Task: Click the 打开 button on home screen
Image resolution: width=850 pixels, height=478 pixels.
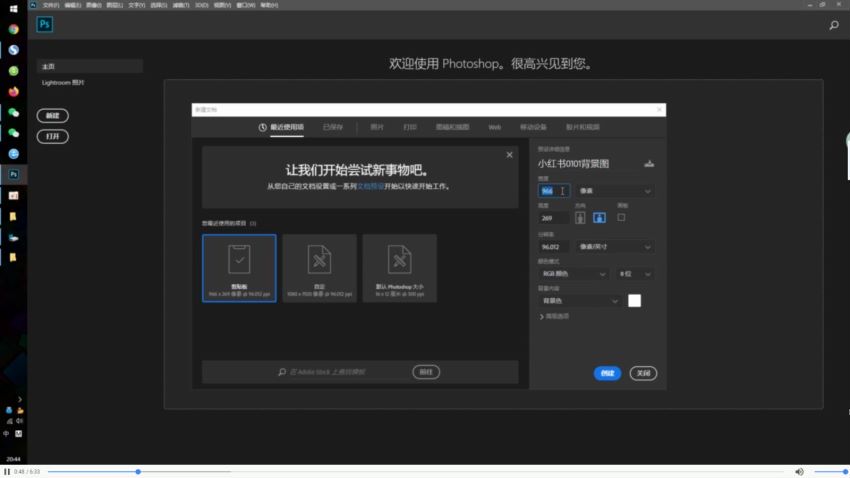Action: click(53, 136)
